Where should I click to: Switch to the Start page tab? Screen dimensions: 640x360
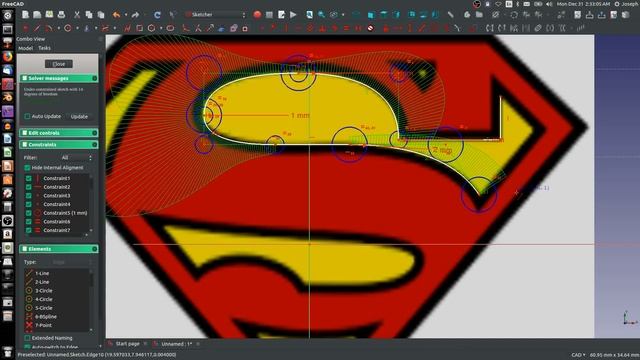127,344
